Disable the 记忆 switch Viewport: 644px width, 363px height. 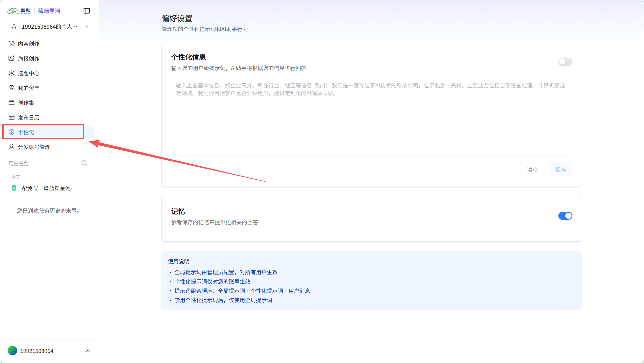pyautogui.click(x=565, y=216)
